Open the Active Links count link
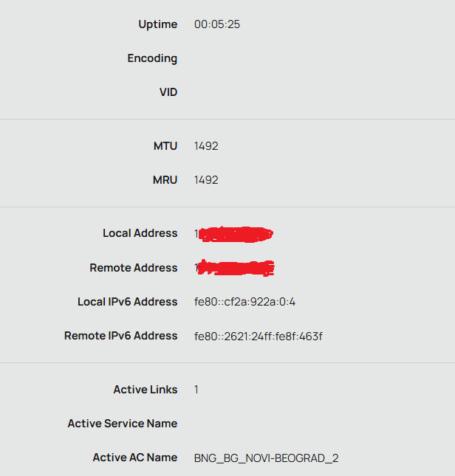Image resolution: width=455 pixels, height=476 pixels. pyautogui.click(x=196, y=390)
